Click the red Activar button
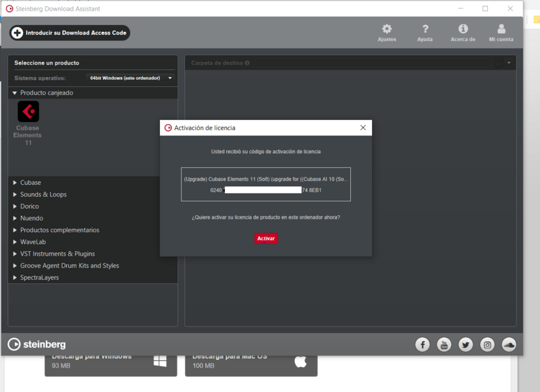This screenshot has height=392, width=540. (266, 238)
